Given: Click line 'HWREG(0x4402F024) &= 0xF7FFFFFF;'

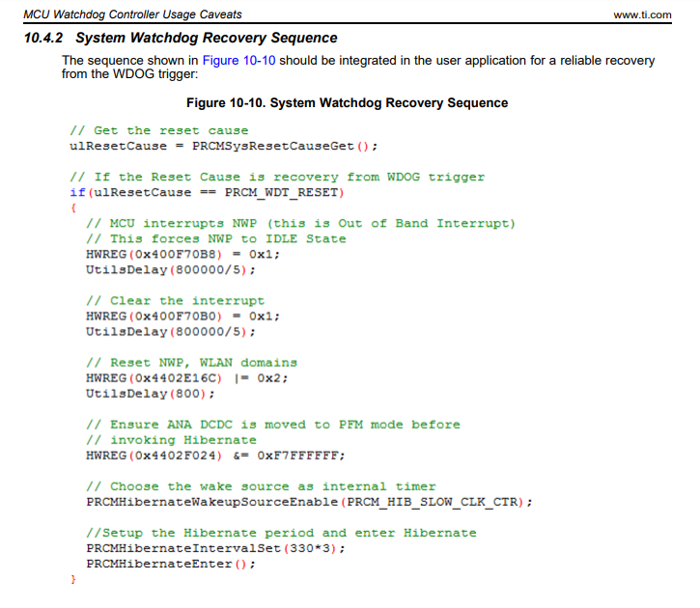Looking at the screenshot, I should point(215,456).
